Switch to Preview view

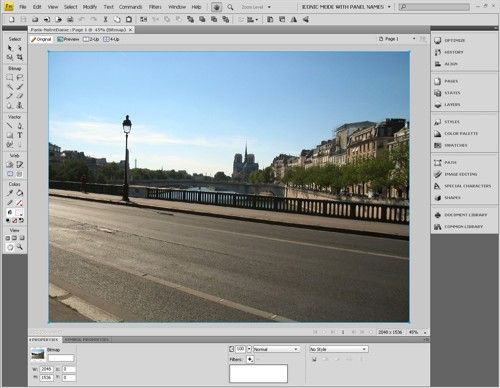(68, 39)
